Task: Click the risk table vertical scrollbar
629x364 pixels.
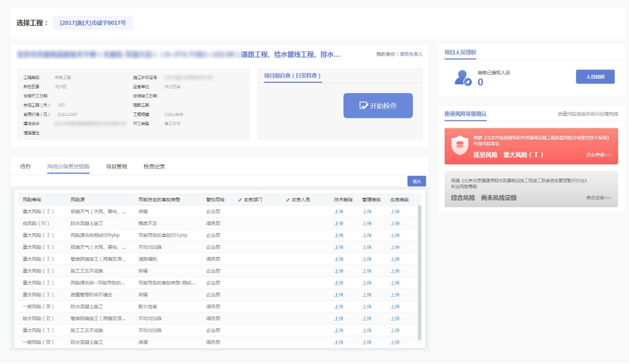Action: coord(420,272)
